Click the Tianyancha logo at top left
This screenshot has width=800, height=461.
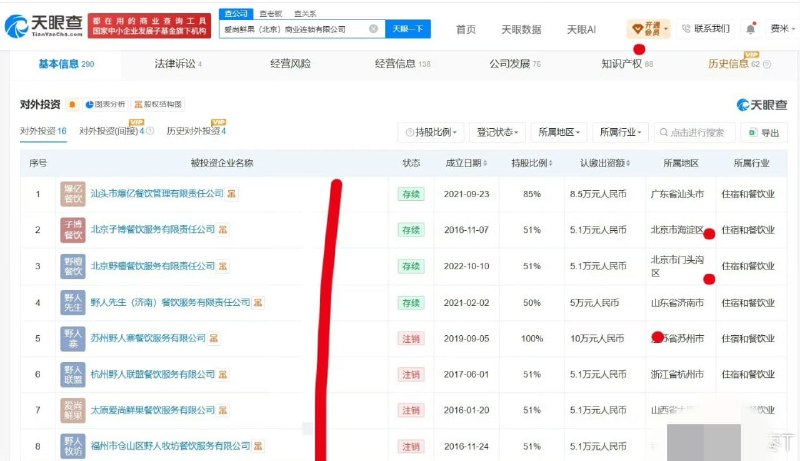coord(44,25)
